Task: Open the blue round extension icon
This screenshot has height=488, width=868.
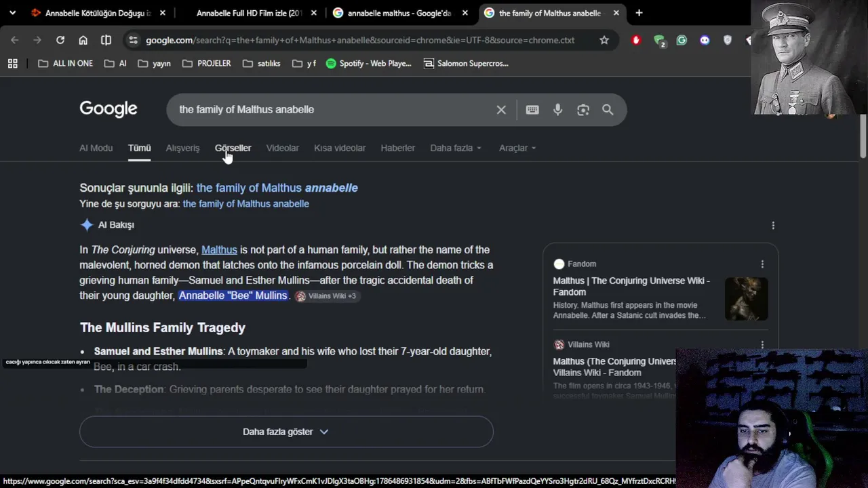Action: pos(705,40)
